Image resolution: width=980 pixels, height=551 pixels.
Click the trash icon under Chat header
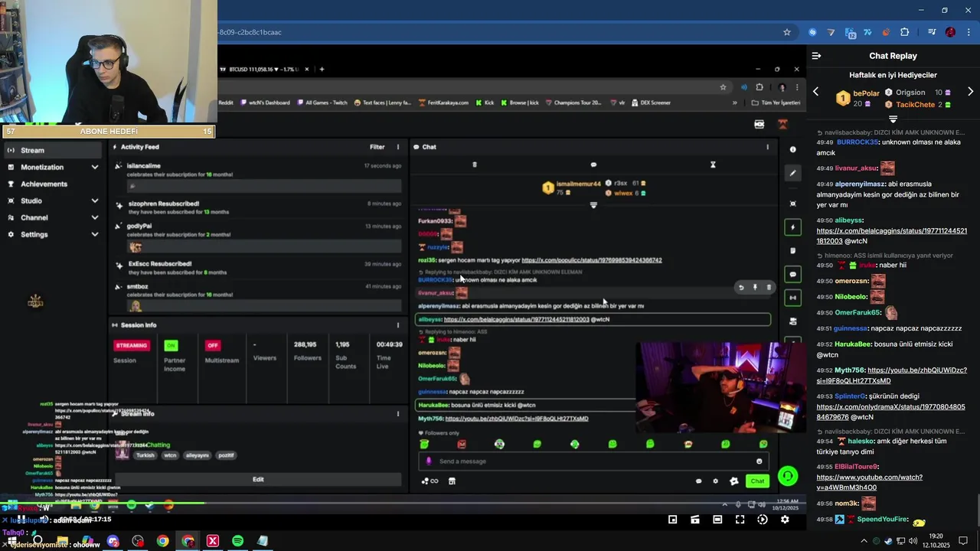[x=475, y=165]
